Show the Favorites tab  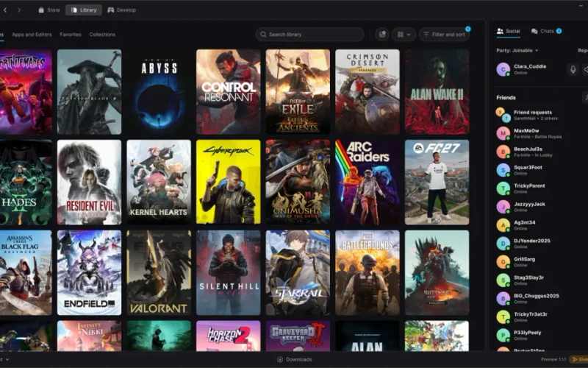(71, 35)
